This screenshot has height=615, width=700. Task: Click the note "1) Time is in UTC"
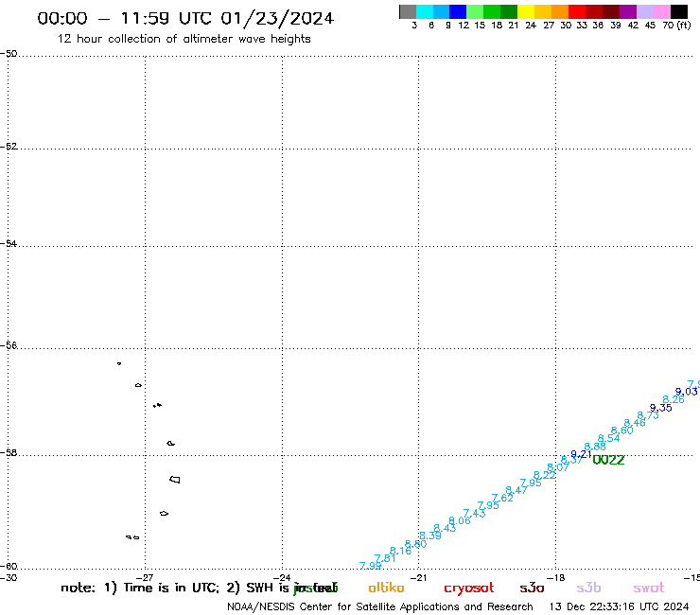coord(162,588)
